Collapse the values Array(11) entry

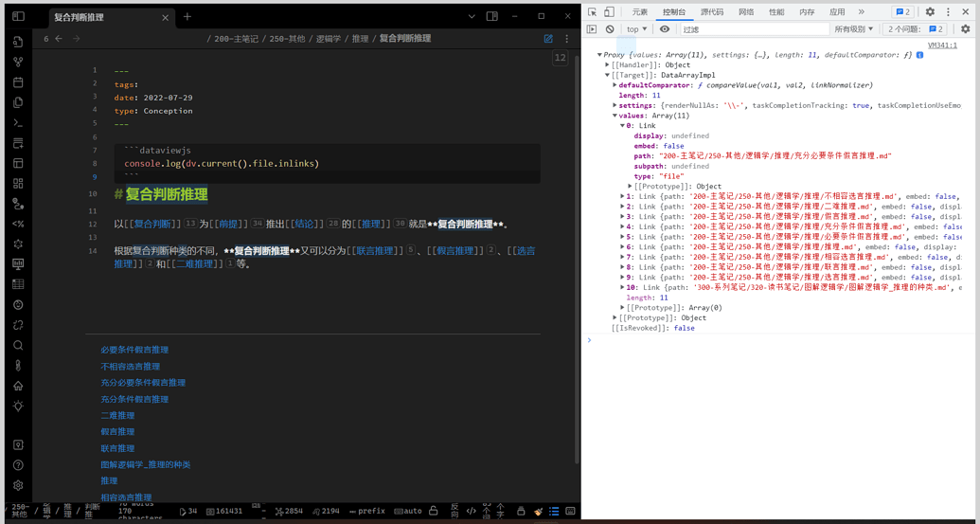(x=615, y=116)
